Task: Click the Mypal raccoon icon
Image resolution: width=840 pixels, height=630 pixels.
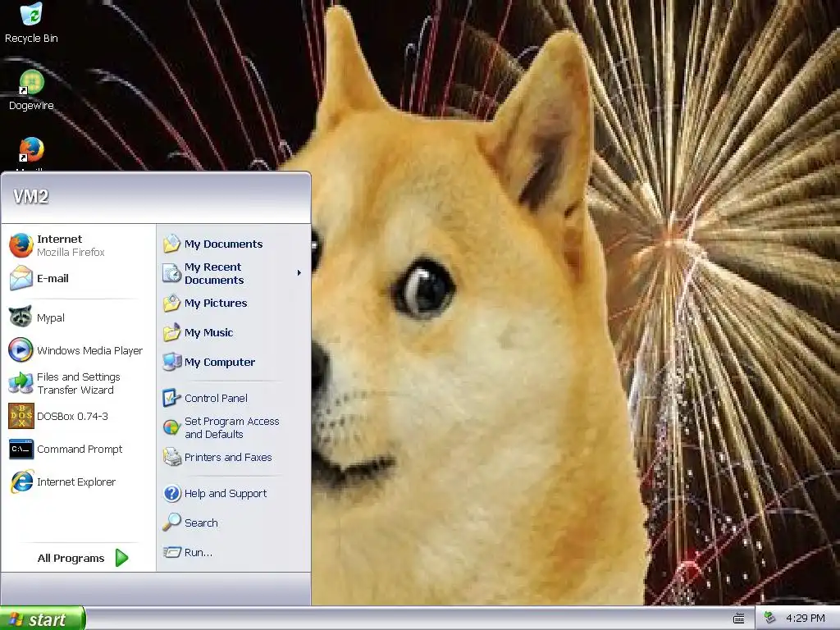Action: [x=21, y=317]
